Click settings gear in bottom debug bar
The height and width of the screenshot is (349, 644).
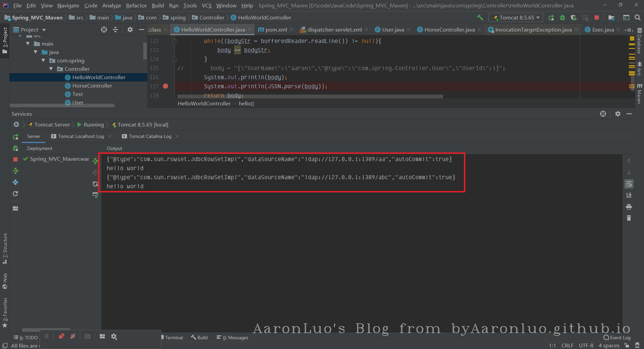[114, 336]
